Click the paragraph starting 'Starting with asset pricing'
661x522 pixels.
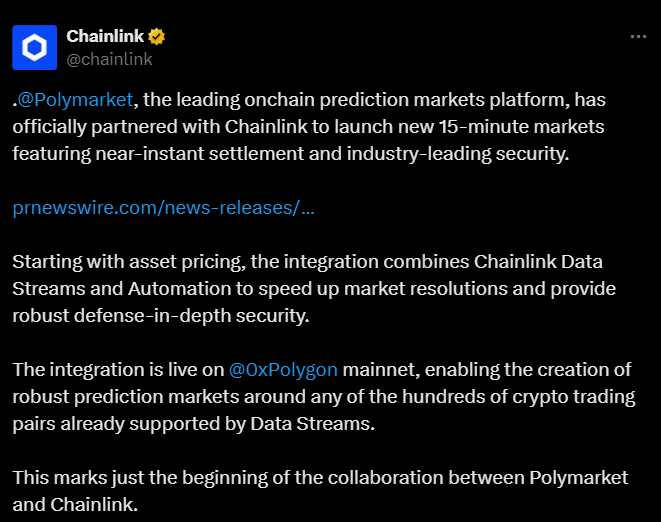pyautogui.click(x=314, y=289)
